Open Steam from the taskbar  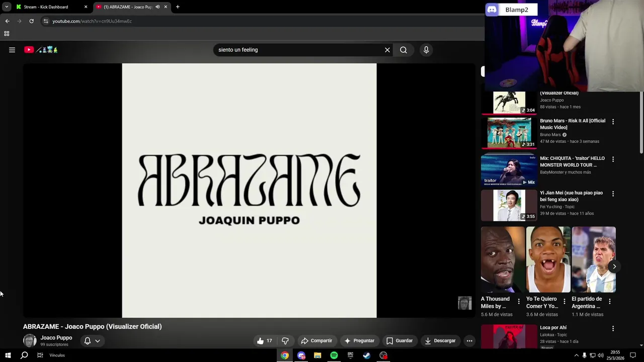pos(367,355)
